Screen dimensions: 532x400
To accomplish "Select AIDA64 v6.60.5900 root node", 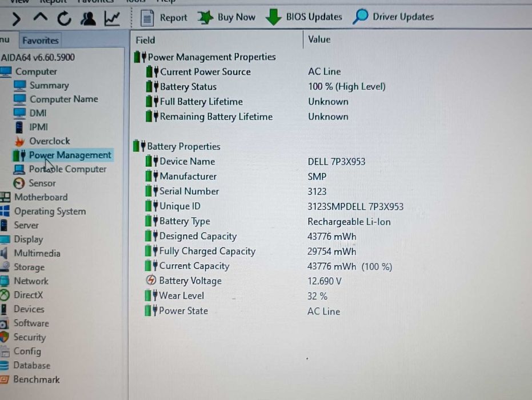I will (x=38, y=57).
